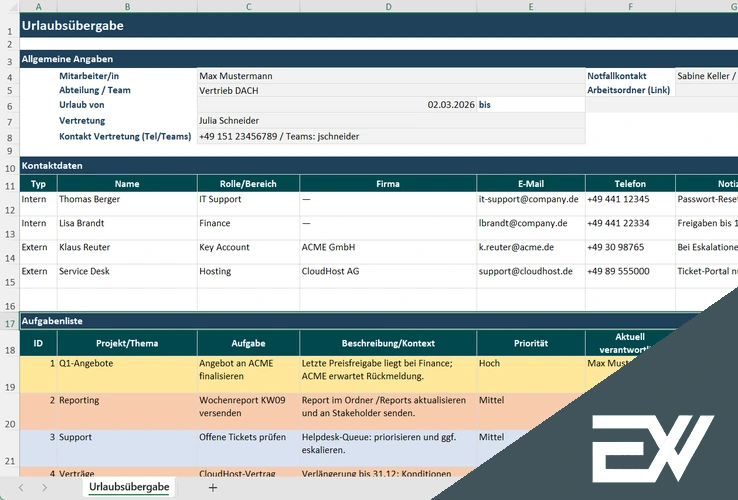This screenshot has height=500, width=738.
Task: Click the 'bis' label cell
Action: coord(531,105)
